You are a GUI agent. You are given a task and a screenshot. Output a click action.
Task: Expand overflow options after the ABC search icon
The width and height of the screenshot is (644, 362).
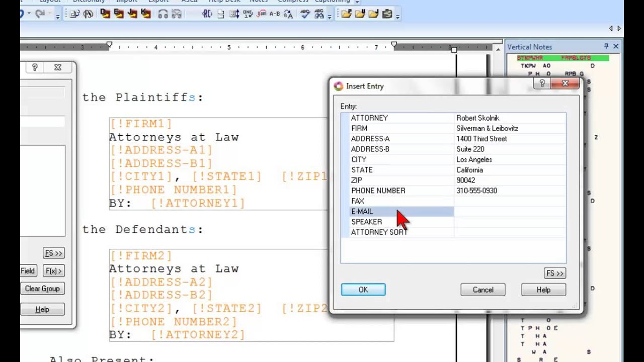329,16
